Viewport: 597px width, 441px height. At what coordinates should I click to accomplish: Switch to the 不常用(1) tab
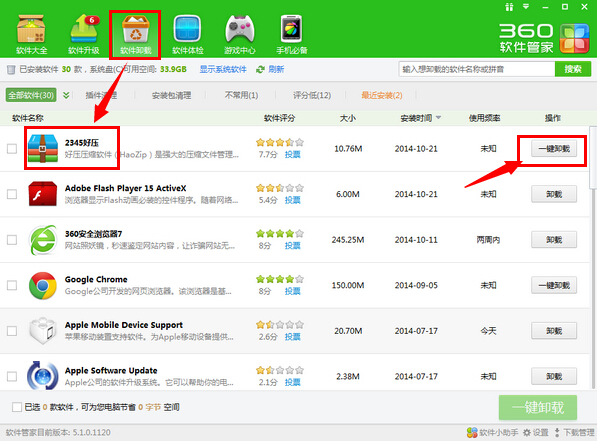(x=241, y=95)
